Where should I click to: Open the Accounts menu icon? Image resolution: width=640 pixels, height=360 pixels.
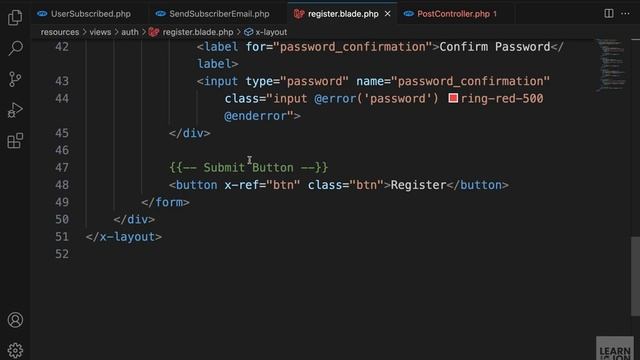15,320
